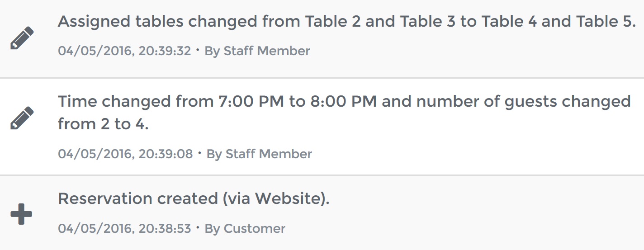The image size is (644, 250).
Task: Select the 'Assigned tables changed' log message
Action: click(x=347, y=22)
